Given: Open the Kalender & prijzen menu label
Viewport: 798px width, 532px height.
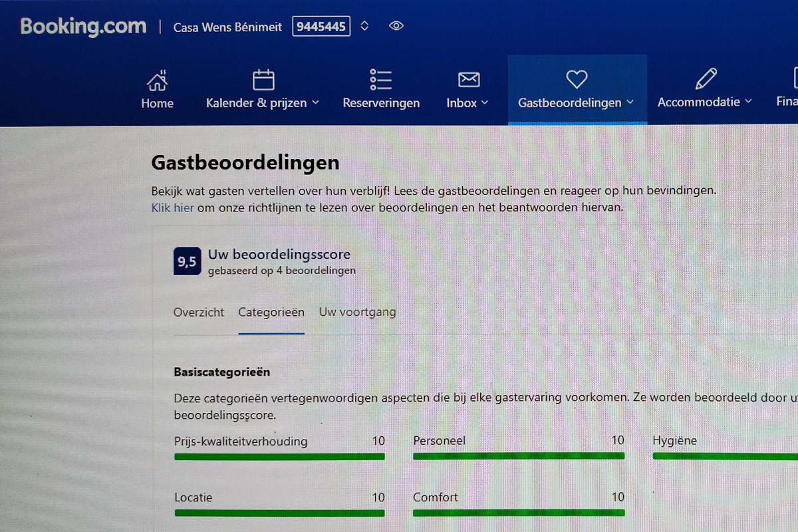Looking at the screenshot, I should [x=257, y=103].
